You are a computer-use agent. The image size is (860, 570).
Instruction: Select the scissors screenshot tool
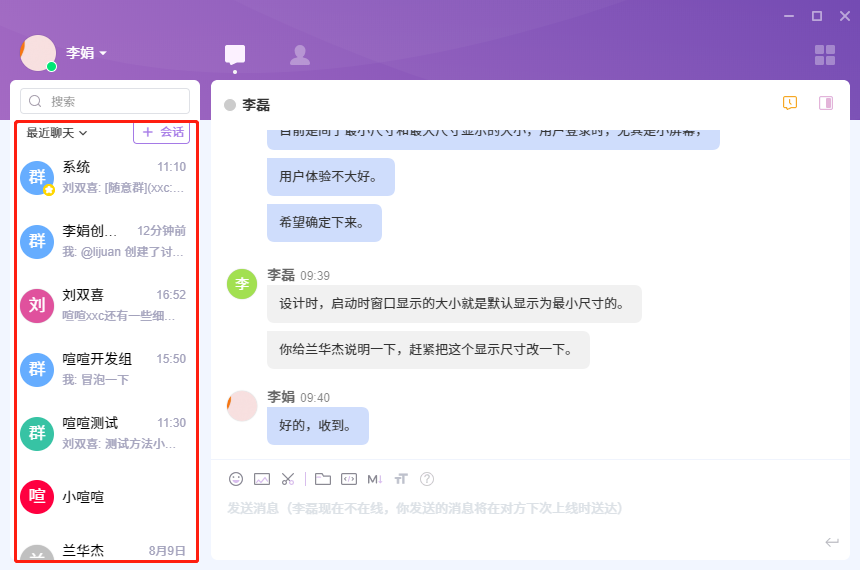[x=288, y=479]
